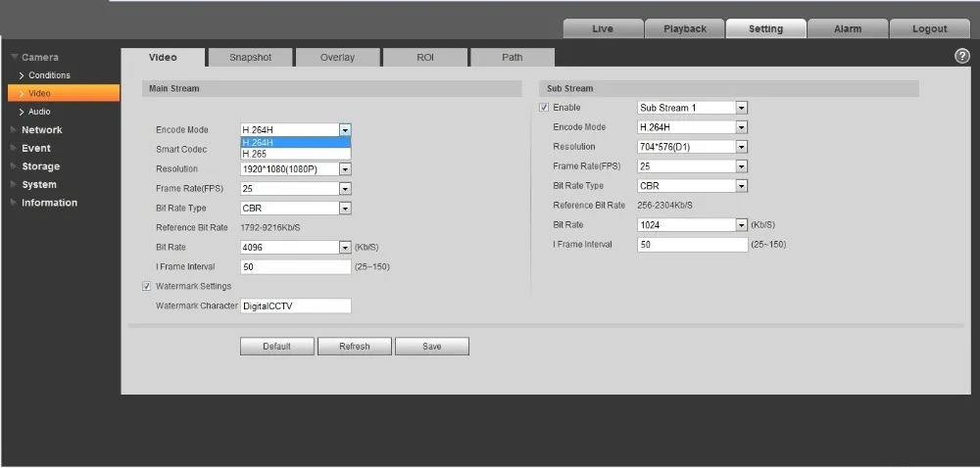Open the Snapshot tab
The image size is (980, 468).
tap(250, 58)
